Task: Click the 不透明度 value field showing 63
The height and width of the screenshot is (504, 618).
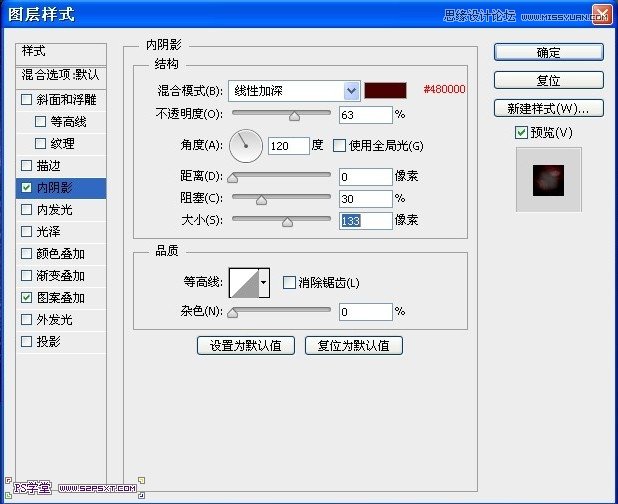Action: (x=366, y=115)
